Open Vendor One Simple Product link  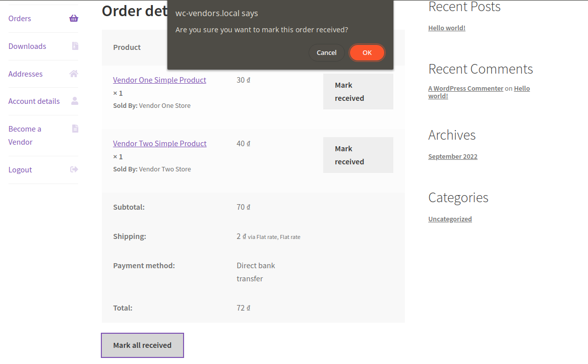pyautogui.click(x=159, y=80)
